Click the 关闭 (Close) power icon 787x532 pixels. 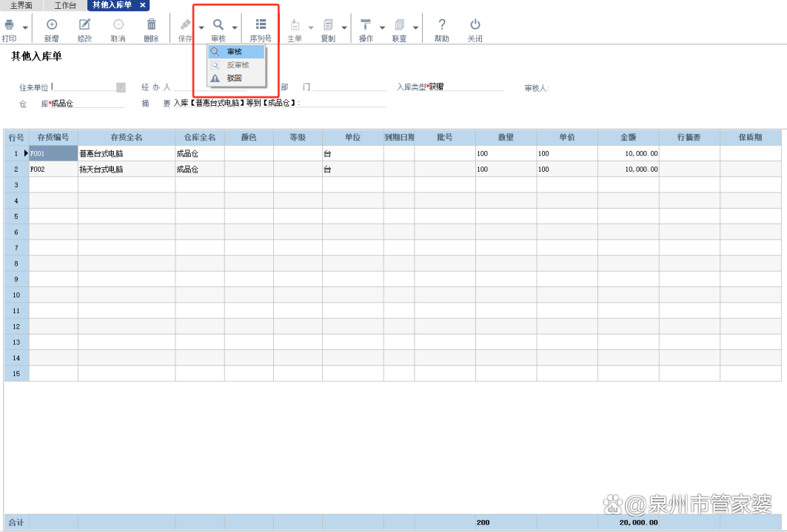coord(475,25)
